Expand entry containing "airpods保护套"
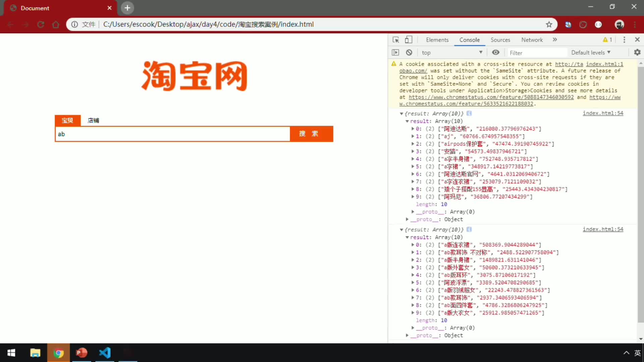 point(413,144)
